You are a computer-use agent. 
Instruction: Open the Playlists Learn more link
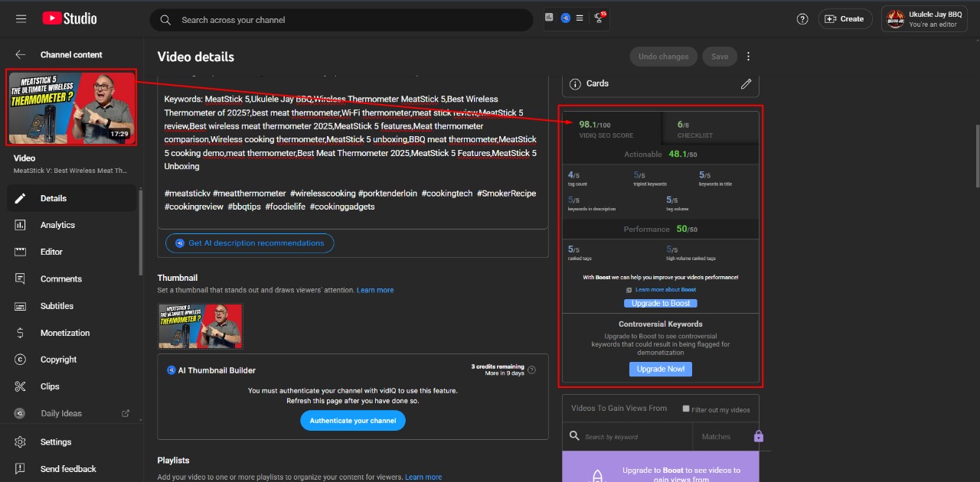423,477
